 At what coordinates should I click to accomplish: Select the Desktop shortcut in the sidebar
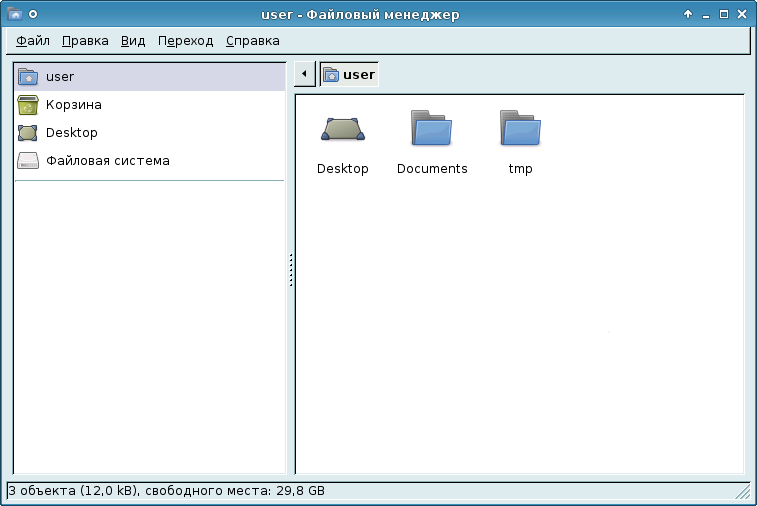(x=71, y=132)
